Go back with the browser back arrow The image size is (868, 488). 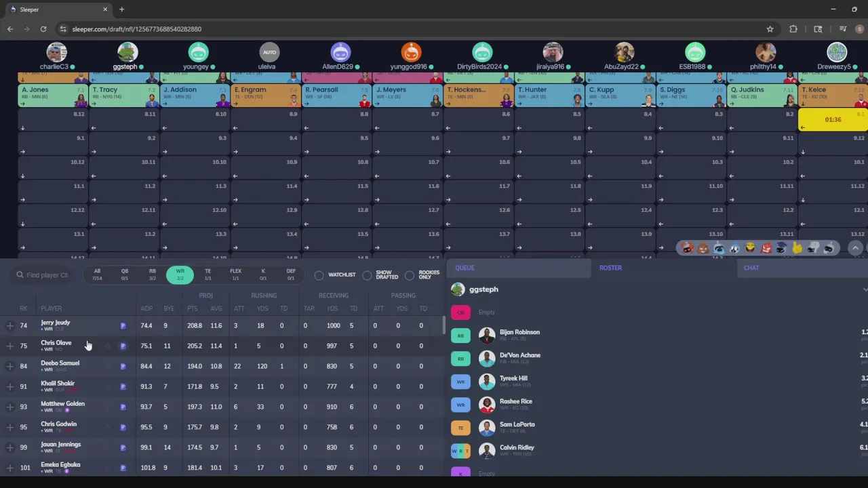pos(10,29)
